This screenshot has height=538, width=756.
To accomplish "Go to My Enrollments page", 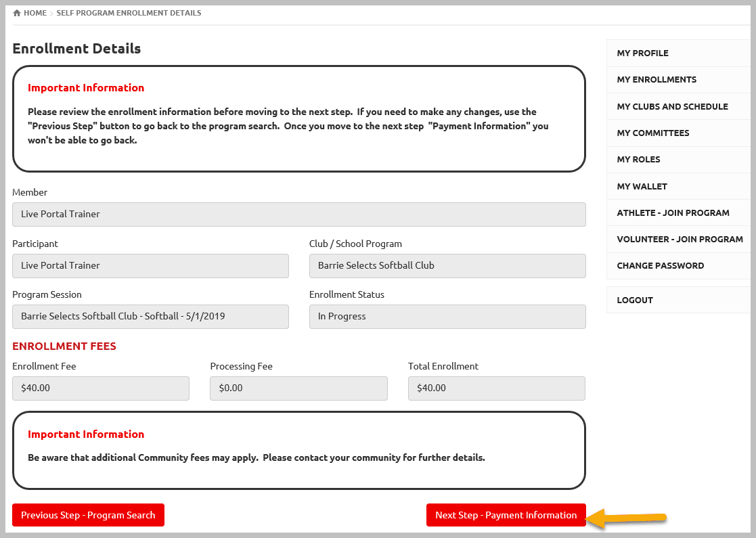I will 656,80.
